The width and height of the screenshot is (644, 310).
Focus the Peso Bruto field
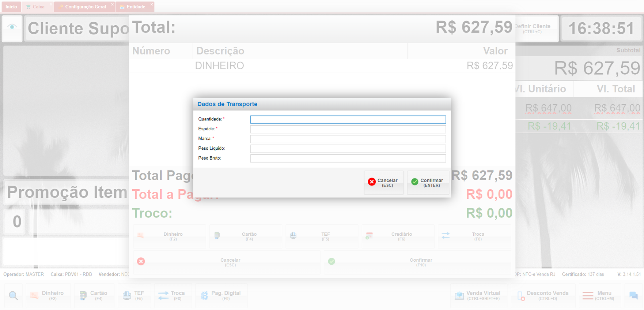click(348, 158)
